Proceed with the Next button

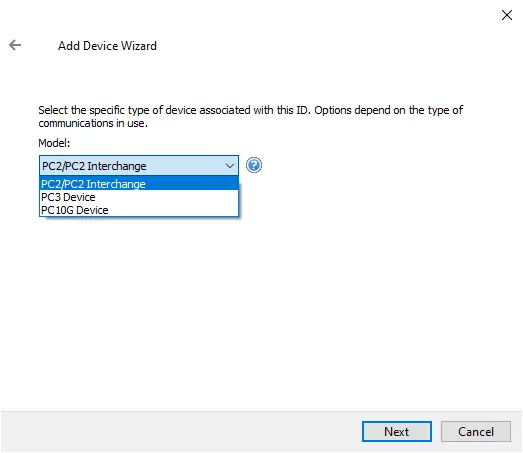point(397,431)
